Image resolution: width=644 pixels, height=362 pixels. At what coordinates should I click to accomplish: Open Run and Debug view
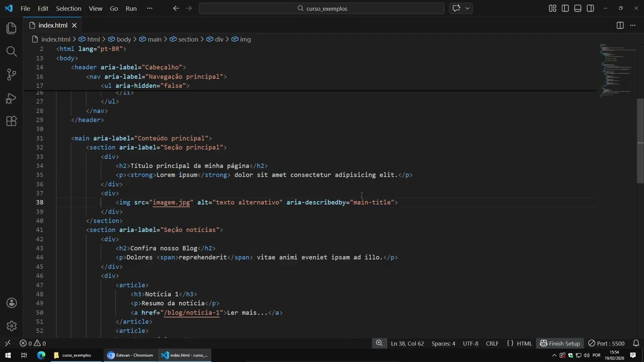tap(11, 98)
